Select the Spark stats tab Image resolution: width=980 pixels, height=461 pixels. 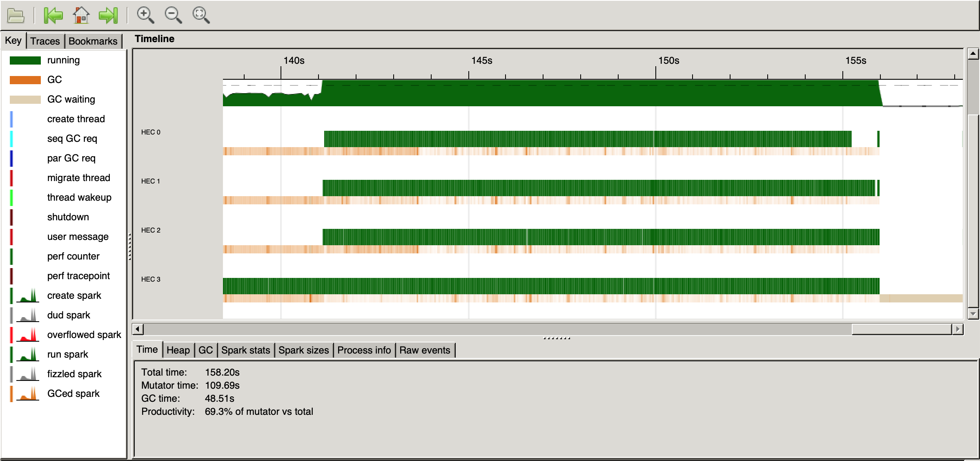(245, 350)
